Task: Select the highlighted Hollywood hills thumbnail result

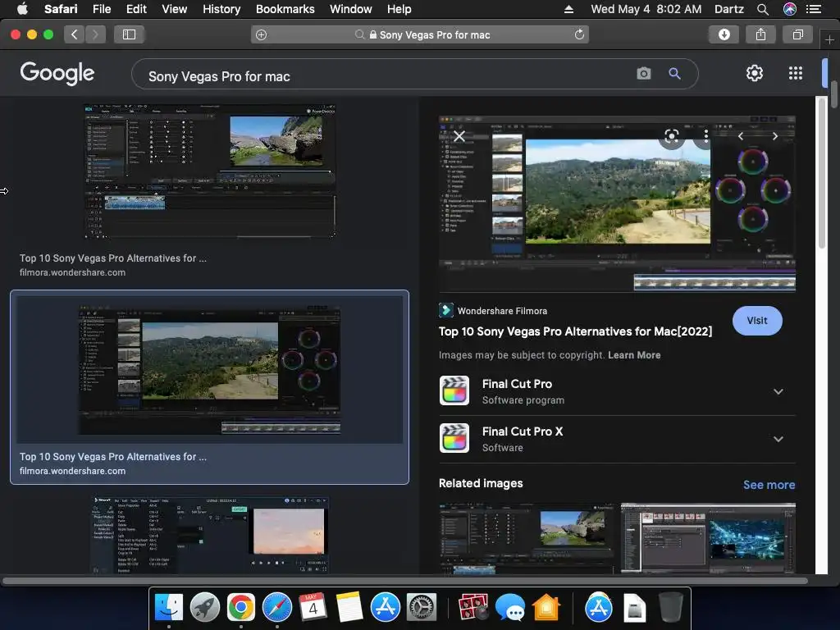Action: pos(210,370)
